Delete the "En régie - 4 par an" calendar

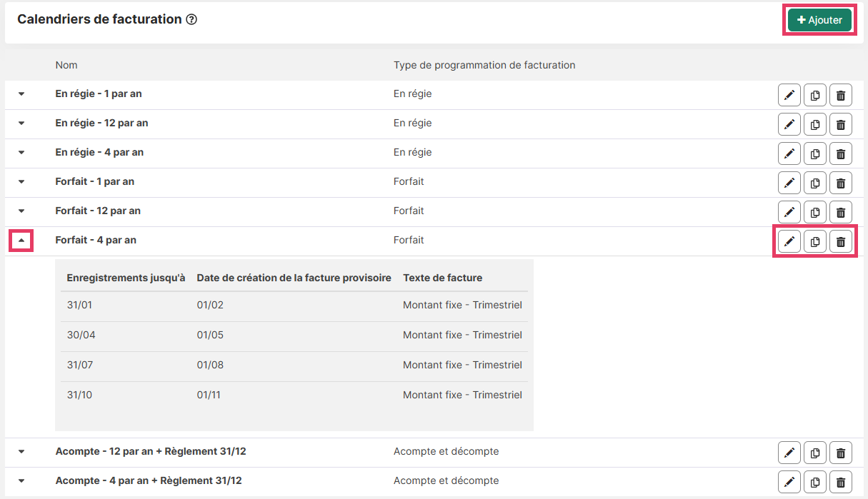[840, 153]
